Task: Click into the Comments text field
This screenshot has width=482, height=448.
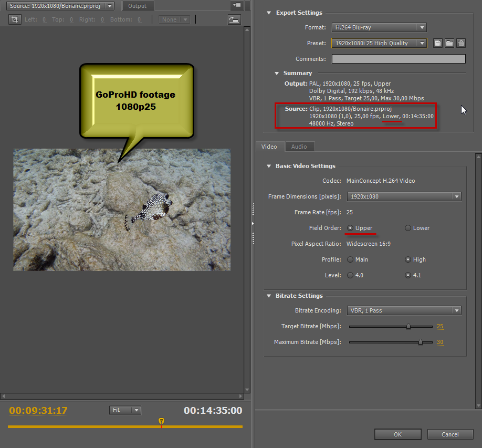Action: tap(398, 59)
